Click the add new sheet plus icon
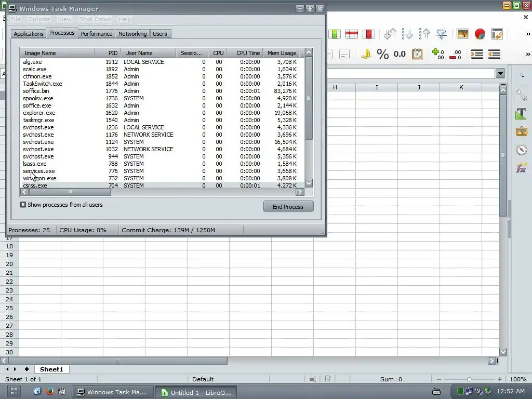The width and height of the screenshot is (532, 399). [27, 369]
